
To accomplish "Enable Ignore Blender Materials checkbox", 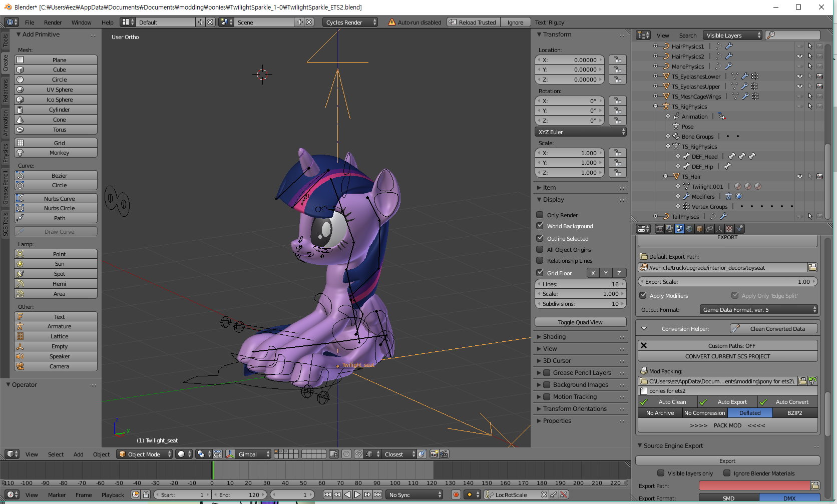I will (727, 473).
